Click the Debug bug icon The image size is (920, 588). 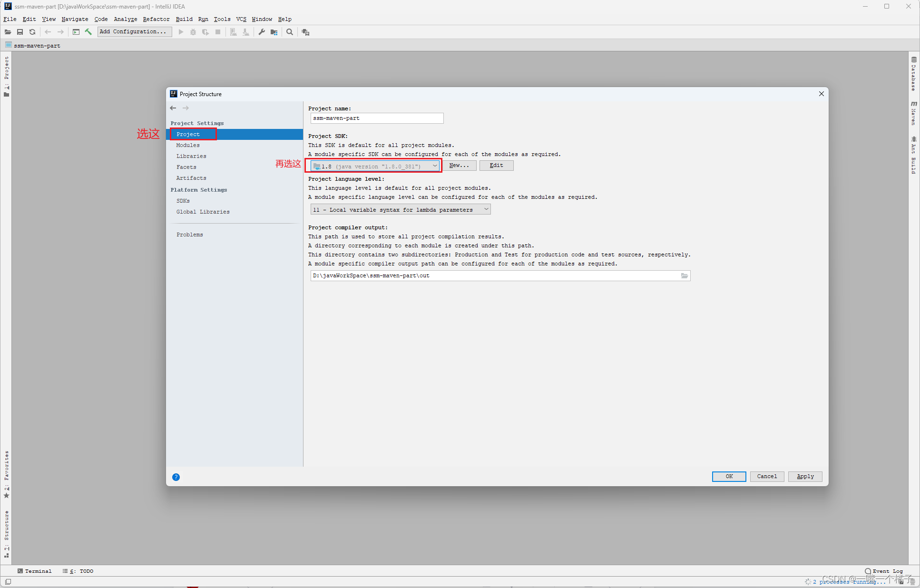193,32
